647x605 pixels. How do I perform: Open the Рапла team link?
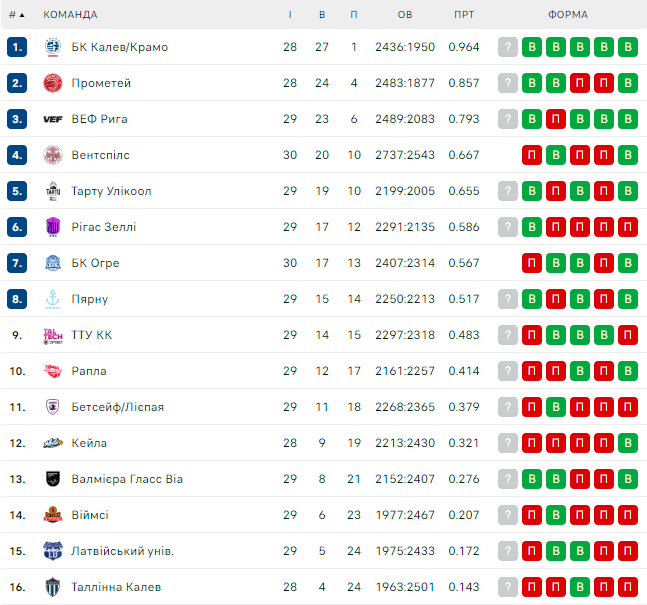point(89,371)
